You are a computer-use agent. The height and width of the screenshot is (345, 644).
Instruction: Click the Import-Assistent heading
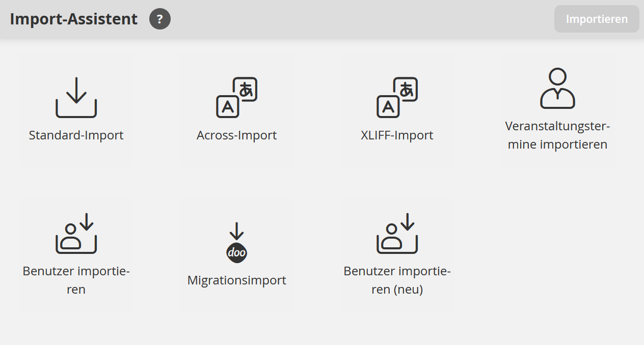coord(74,19)
